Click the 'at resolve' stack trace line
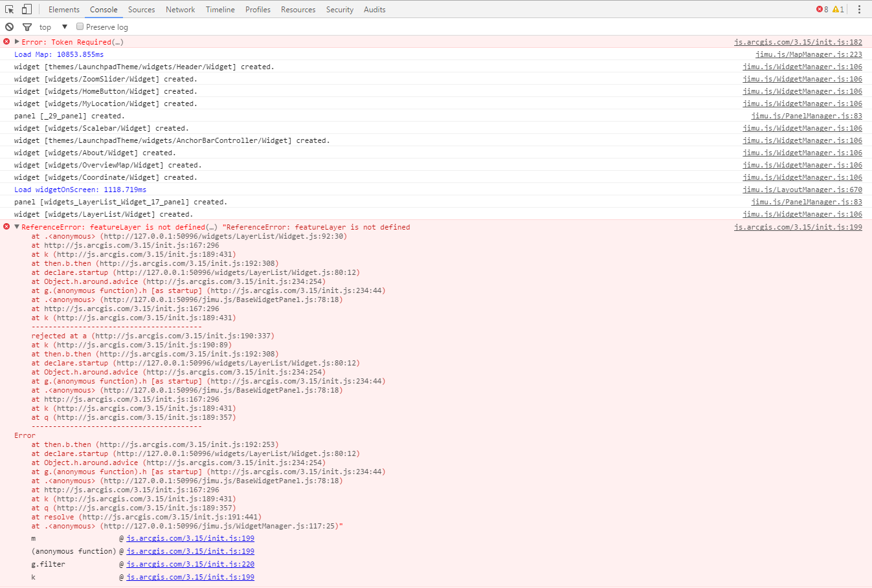Screen dimensions: 872x588 (x=146, y=517)
